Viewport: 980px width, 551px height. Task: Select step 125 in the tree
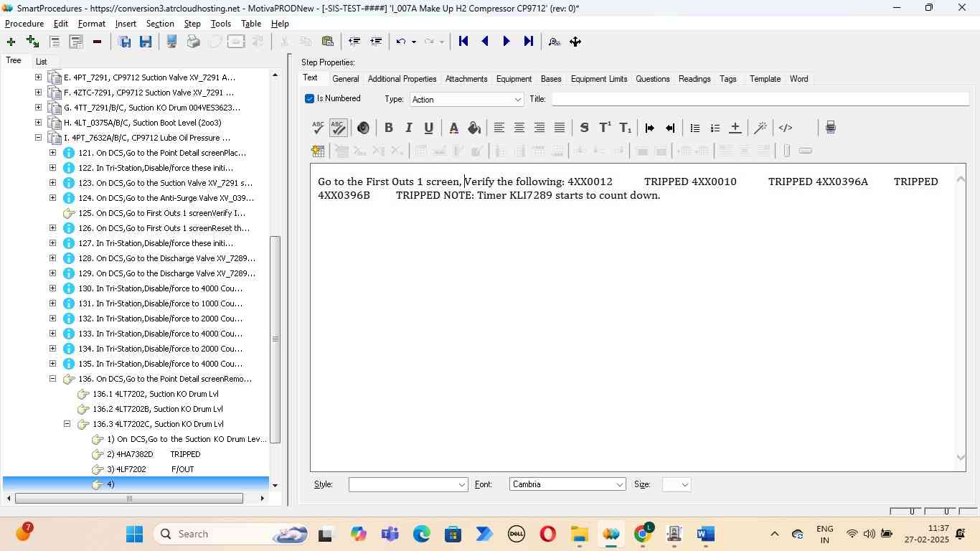[x=162, y=213]
